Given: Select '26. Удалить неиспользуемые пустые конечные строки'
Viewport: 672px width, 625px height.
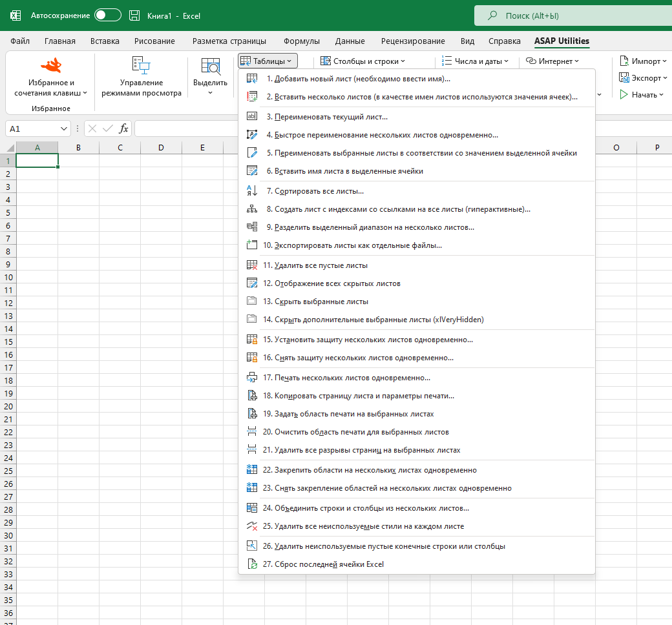Looking at the screenshot, I should point(417,546).
